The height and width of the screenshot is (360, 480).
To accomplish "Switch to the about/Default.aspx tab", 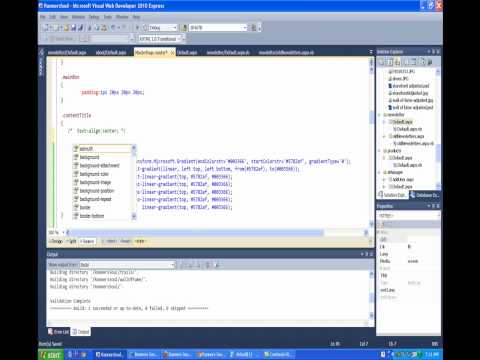I will 111,52.
